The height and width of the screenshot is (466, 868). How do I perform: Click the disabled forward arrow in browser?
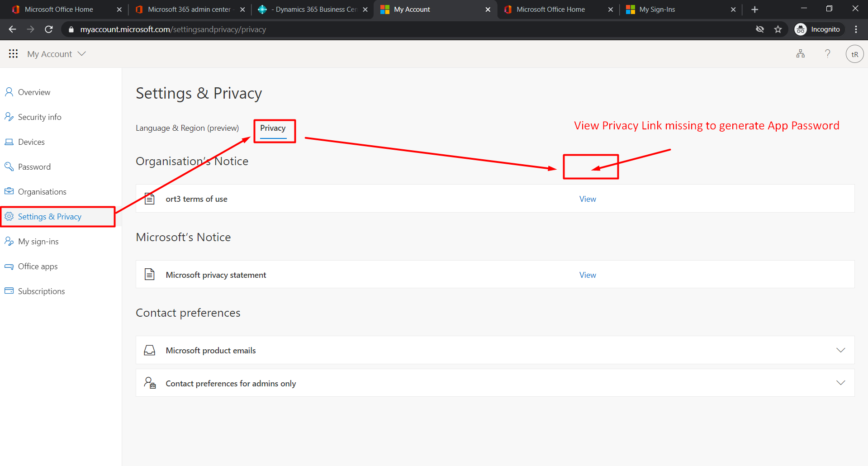tap(30, 29)
